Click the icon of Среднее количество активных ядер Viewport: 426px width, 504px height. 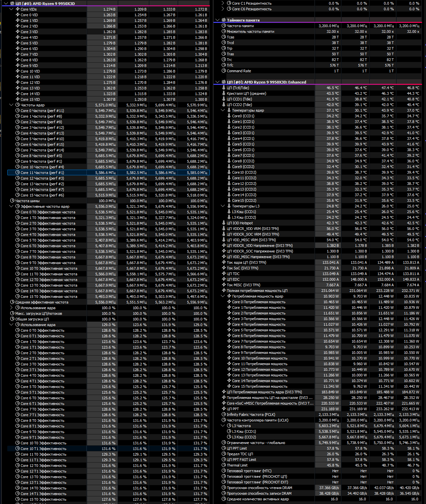pyautogui.click(x=224, y=499)
